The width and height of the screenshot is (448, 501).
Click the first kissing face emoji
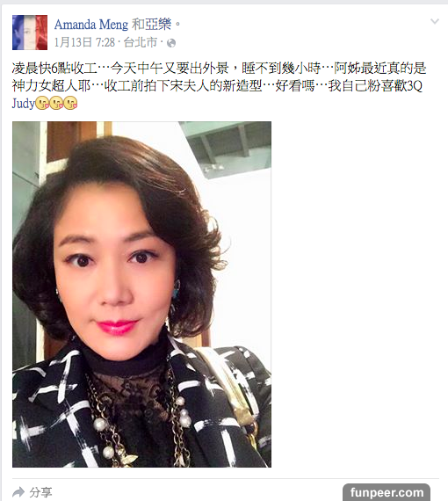42,103
